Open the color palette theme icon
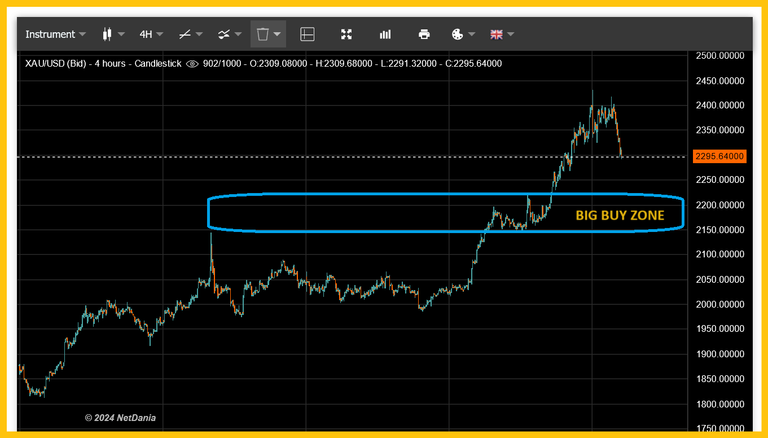This screenshot has height=438, width=768. click(x=458, y=34)
